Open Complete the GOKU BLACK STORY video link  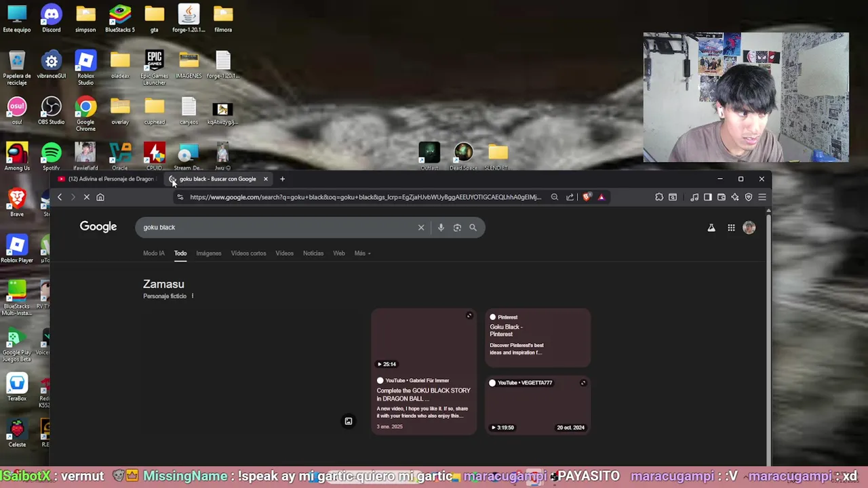tap(424, 394)
